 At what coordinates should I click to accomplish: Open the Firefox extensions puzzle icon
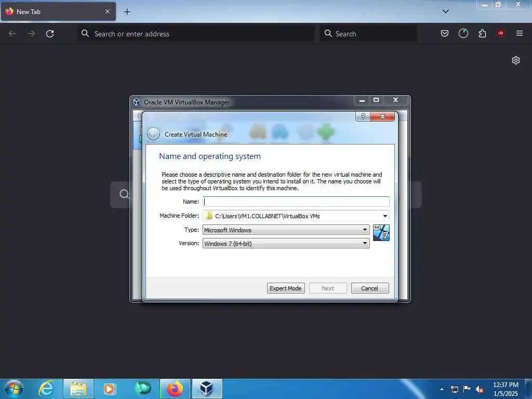482,33
